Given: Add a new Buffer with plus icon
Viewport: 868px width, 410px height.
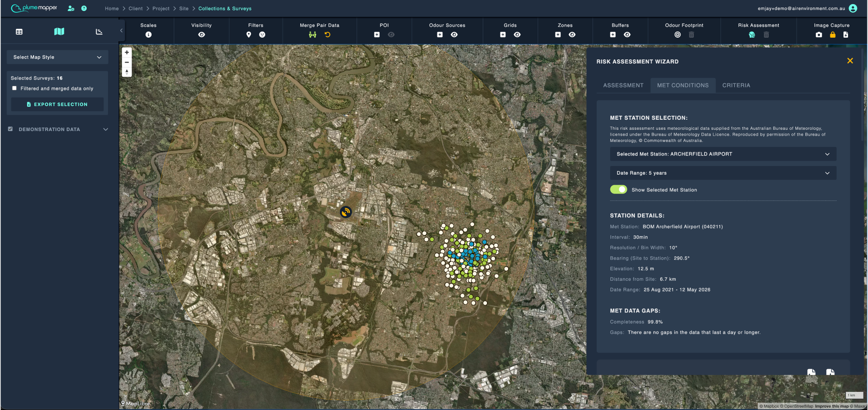Looking at the screenshot, I should click(x=613, y=35).
